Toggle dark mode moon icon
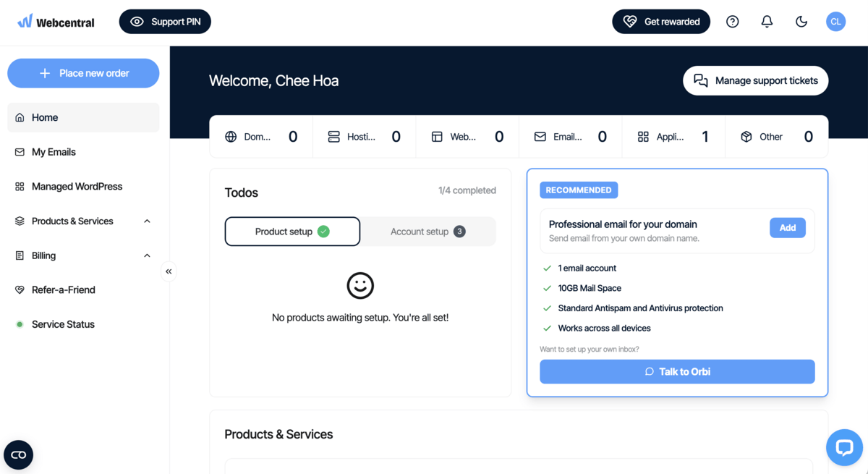 [x=801, y=22]
